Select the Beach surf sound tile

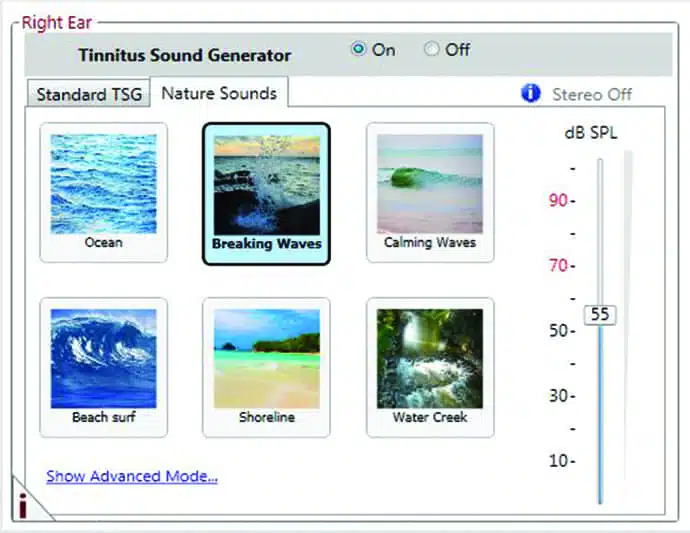[103, 365]
